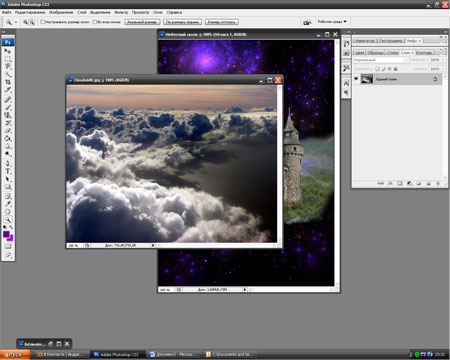Click the purple foreground color swatch
Viewport: 450px width, 360px height.
[x=6, y=234]
